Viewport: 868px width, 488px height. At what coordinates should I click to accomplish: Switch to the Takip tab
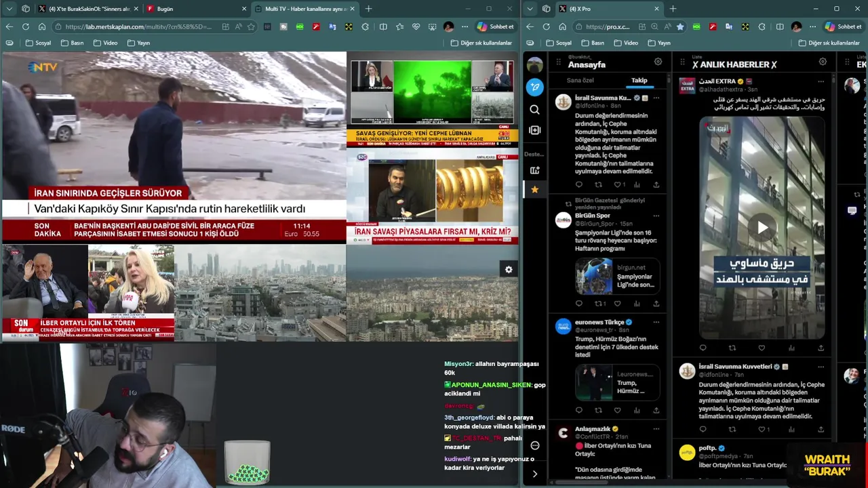tap(639, 80)
